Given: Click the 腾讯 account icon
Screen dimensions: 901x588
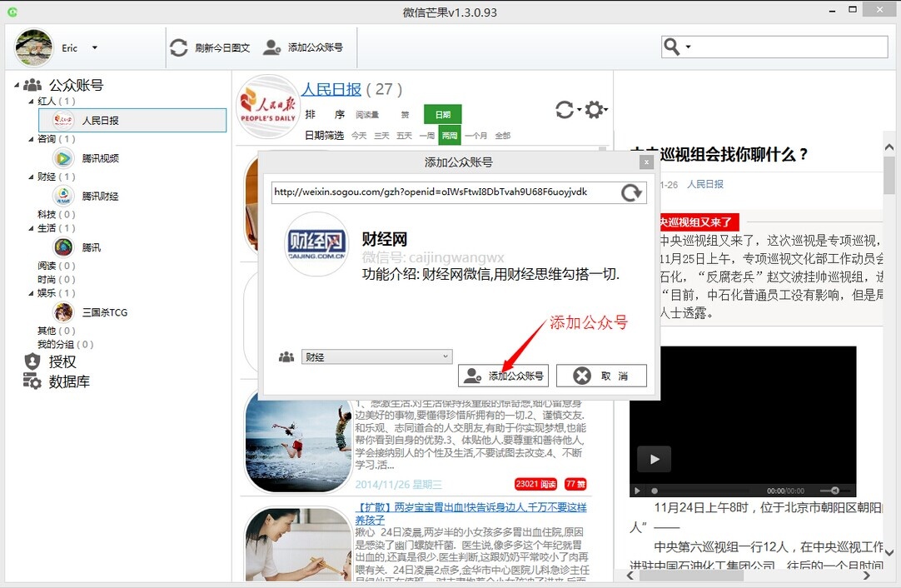Looking at the screenshot, I should (63, 247).
